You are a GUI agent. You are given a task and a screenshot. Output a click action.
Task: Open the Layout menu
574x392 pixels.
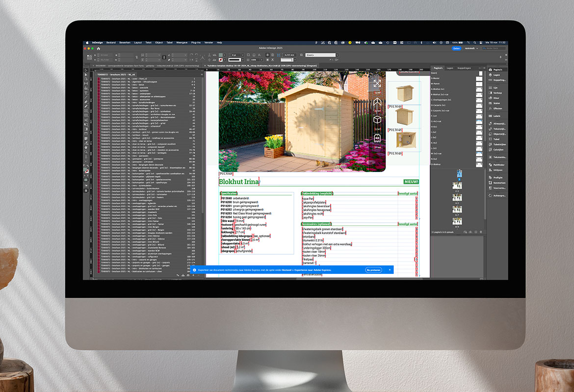coord(138,43)
